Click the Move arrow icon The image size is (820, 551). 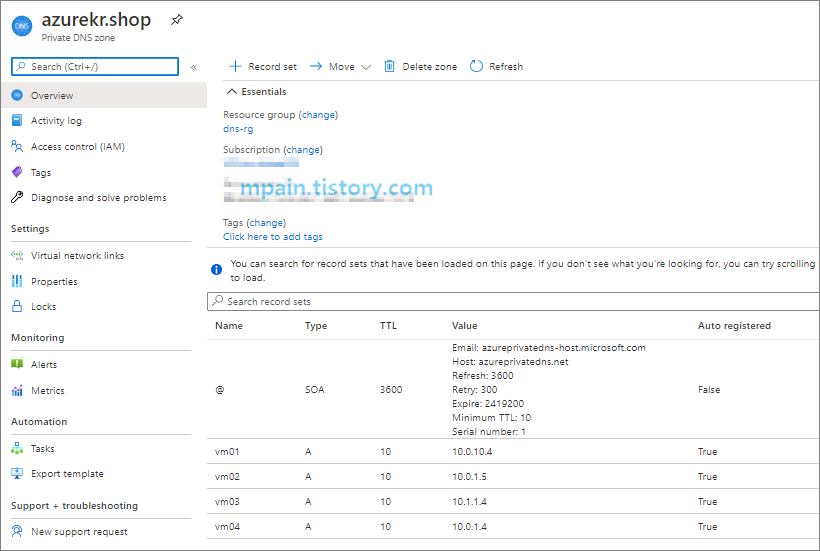click(316, 66)
